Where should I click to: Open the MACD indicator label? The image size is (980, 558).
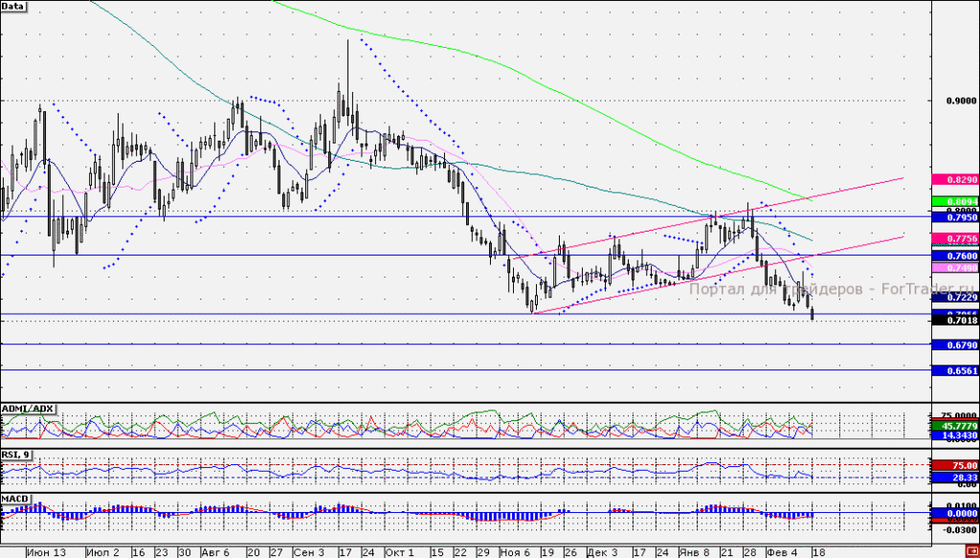click(13, 500)
